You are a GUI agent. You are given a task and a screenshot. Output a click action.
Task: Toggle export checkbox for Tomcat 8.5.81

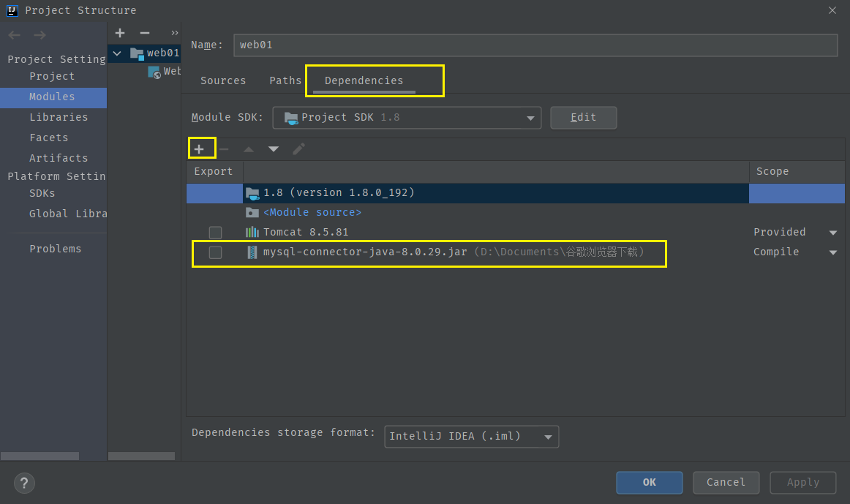pos(215,233)
